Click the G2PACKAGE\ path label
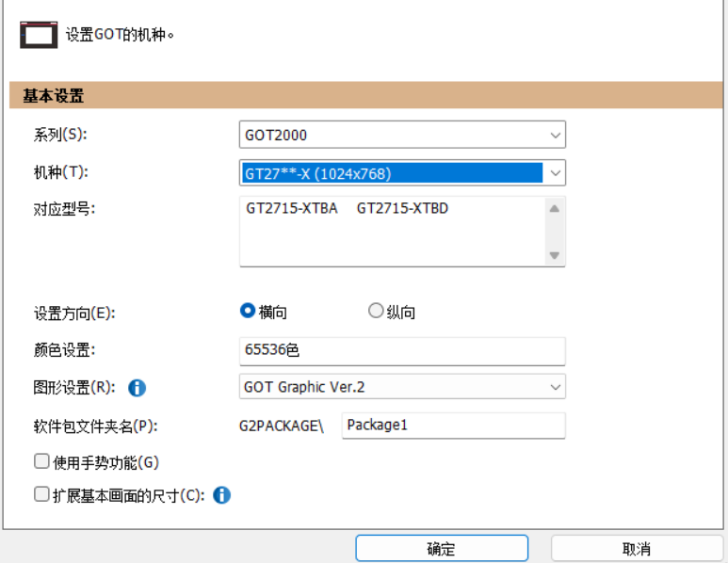Screen dimensions: 728x563 (x=282, y=426)
